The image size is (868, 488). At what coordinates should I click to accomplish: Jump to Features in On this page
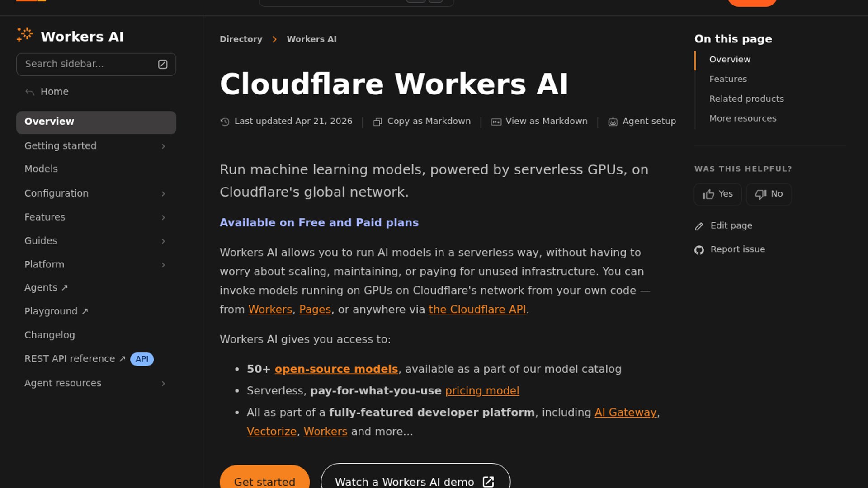[728, 79]
